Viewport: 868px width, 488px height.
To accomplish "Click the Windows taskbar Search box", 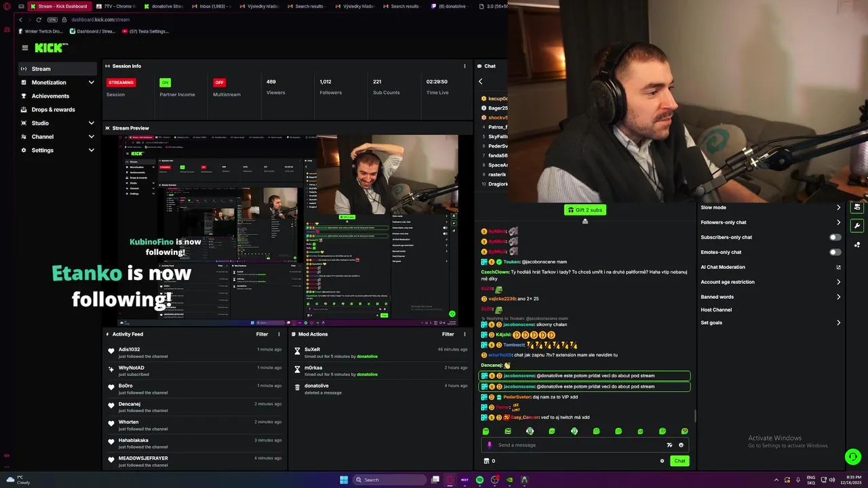I will tap(390, 480).
